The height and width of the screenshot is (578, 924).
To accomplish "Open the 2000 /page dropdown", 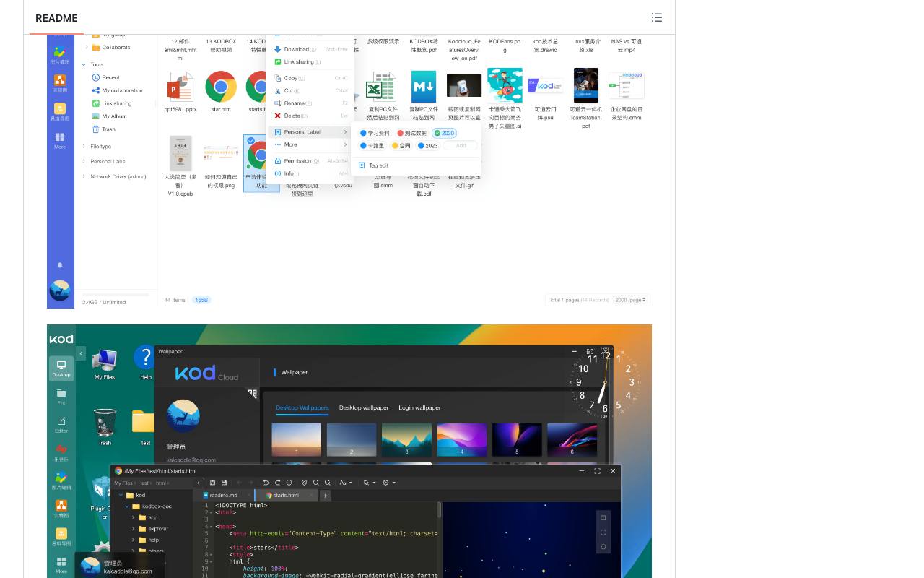I will 630,300.
